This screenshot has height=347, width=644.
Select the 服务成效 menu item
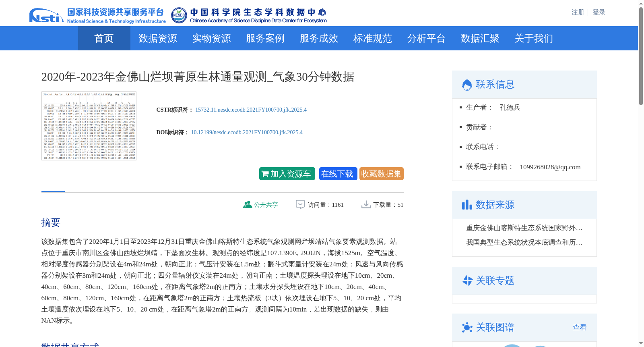pos(319,38)
